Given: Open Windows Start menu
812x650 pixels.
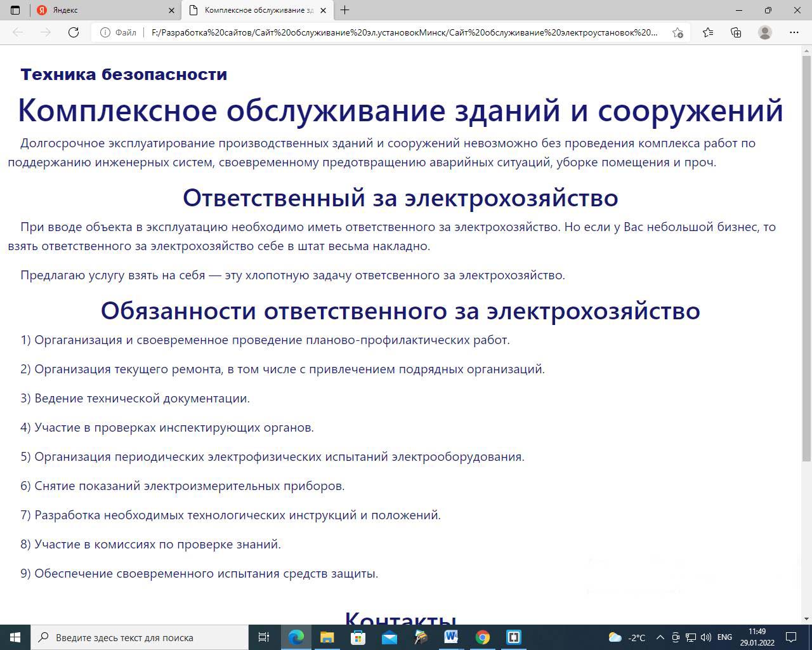Looking at the screenshot, I should [x=15, y=637].
